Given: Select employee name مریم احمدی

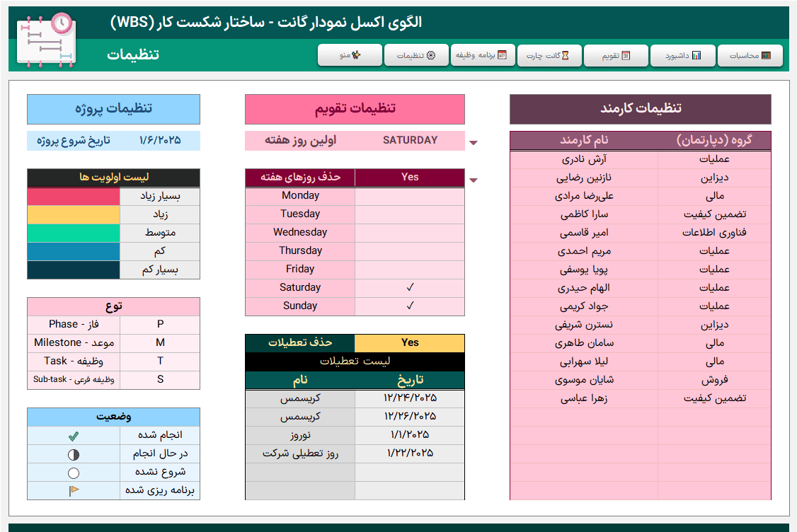Looking at the screenshot, I should pyautogui.click(x=584, y=250).
